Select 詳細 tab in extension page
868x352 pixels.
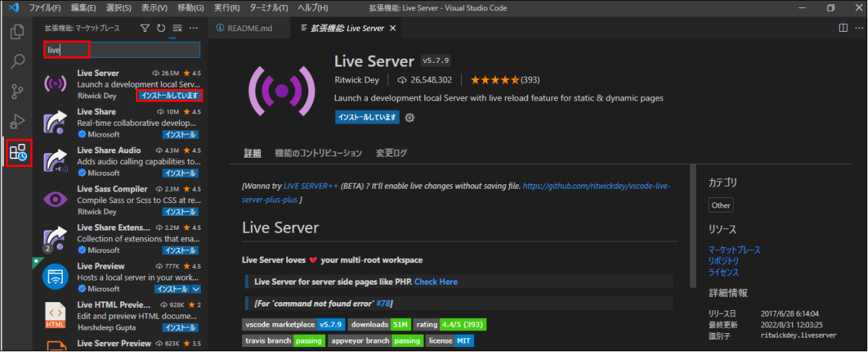pyautogui.click(x=252, y=153)
